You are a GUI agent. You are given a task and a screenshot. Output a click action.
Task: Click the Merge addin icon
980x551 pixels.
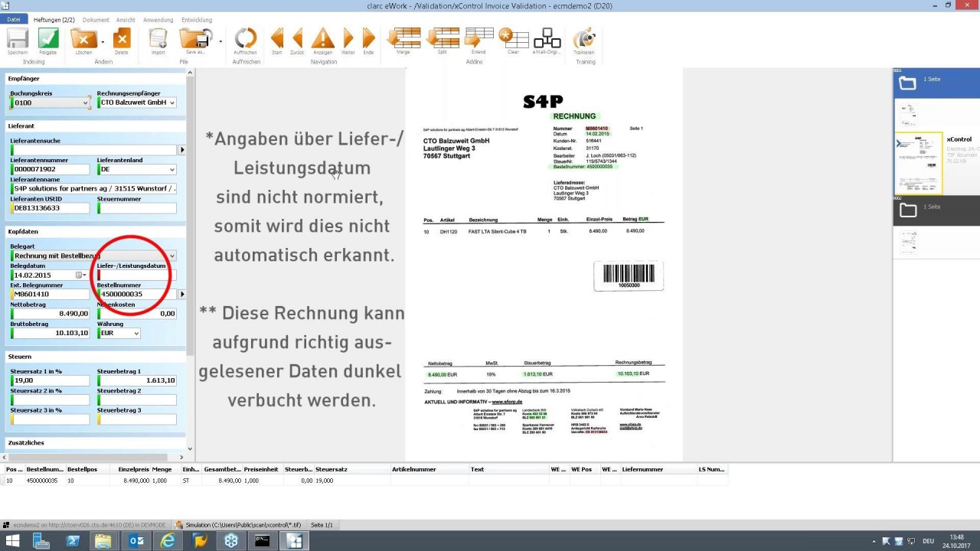403,38
